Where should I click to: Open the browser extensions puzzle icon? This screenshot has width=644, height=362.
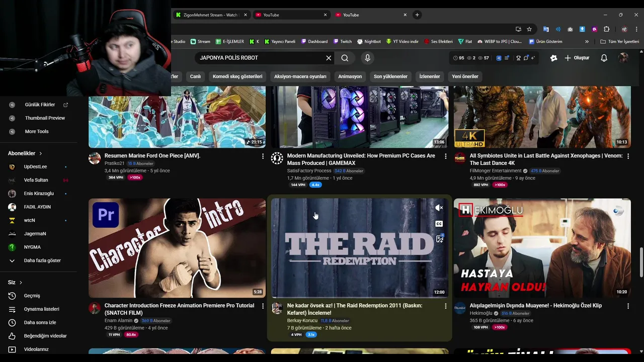point(606,29)
